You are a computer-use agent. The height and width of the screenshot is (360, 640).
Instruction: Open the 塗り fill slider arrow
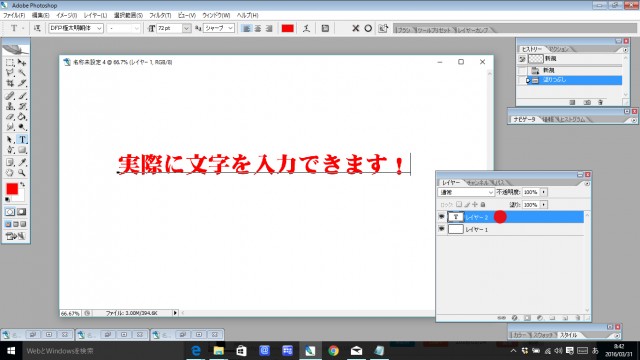(543, 204)
